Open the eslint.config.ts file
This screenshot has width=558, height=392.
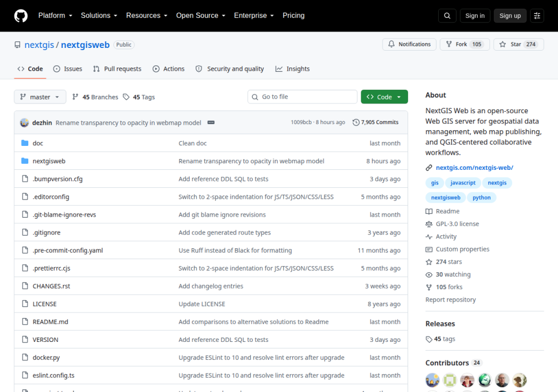tap(53, 375)
